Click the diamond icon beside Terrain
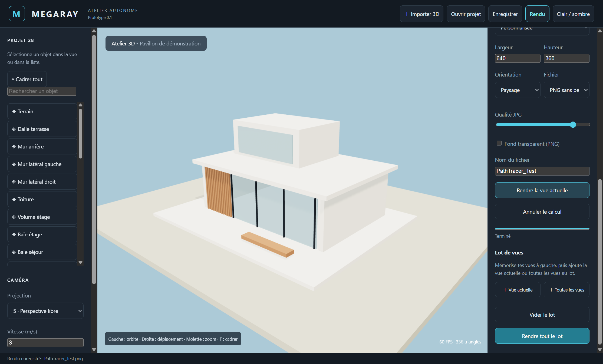The image size is (603, 364). 14,111
